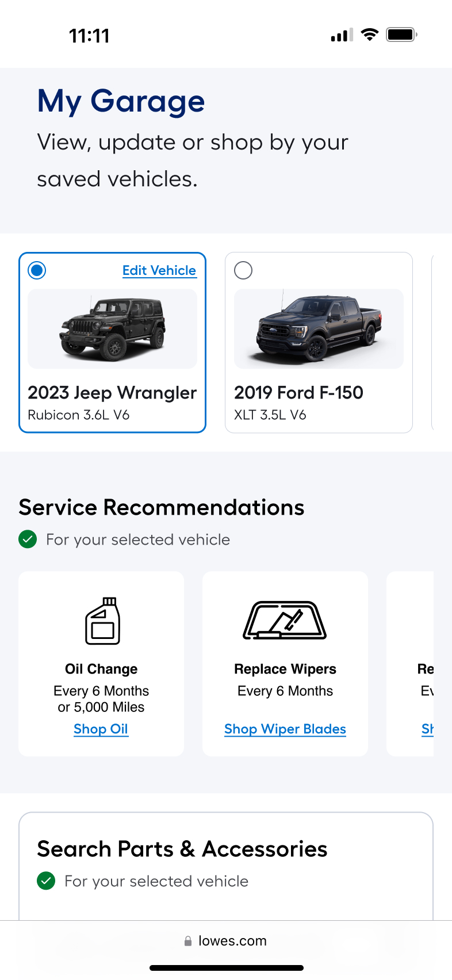Click green checkmark under Search Parts & Accessories
Image resolution: width=452 pixels, height=980 pixels.
46,881
